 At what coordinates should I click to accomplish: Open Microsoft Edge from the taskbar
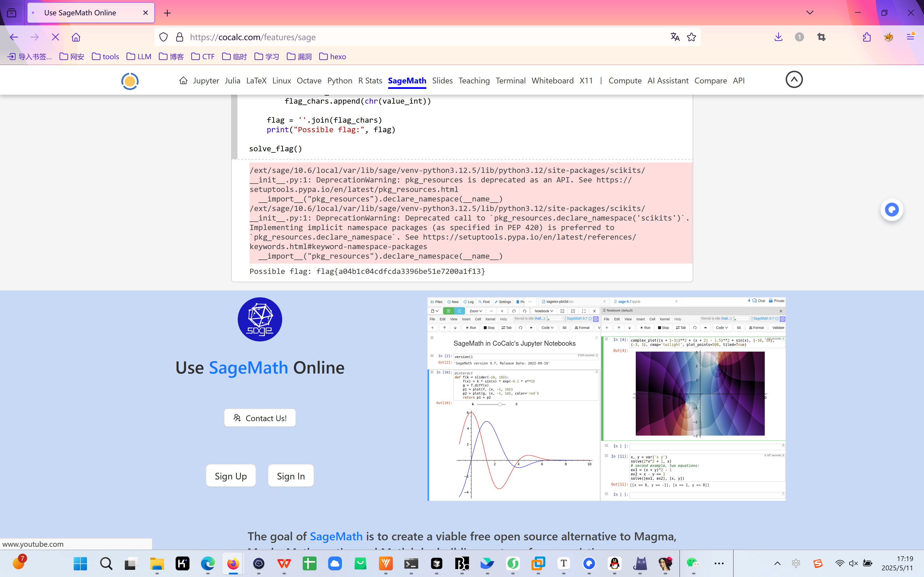coord(208,563)
